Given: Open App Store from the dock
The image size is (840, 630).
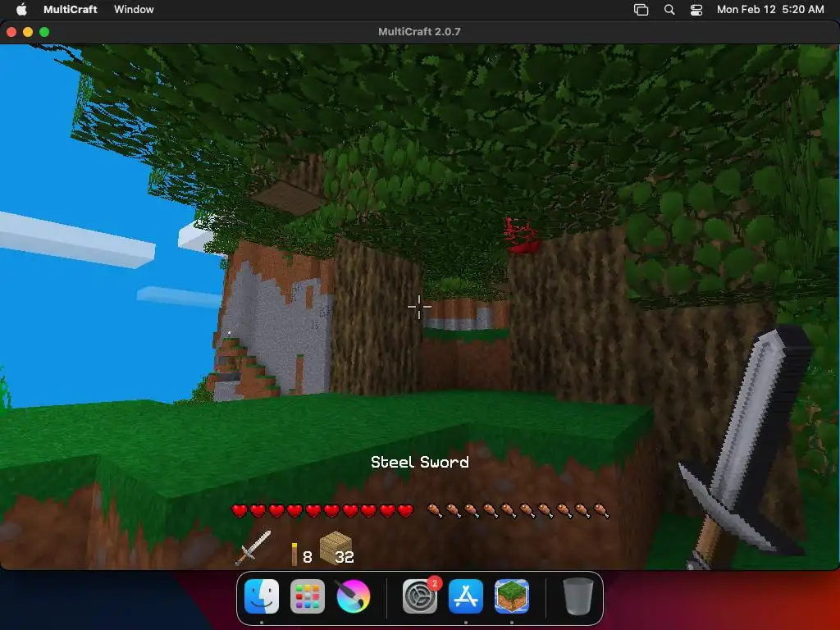Looking at the screenshot, I should [466, 596].
